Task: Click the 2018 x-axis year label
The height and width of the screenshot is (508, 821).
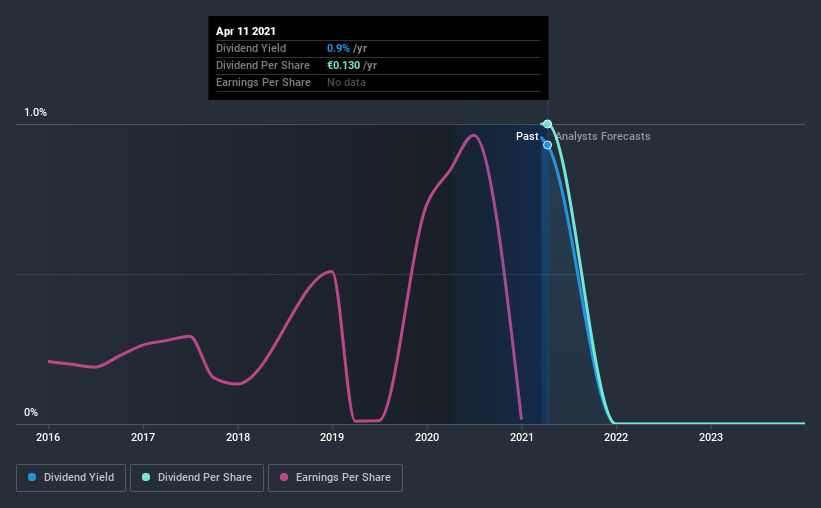Action: pyautogui.click(x=238, y=437)
